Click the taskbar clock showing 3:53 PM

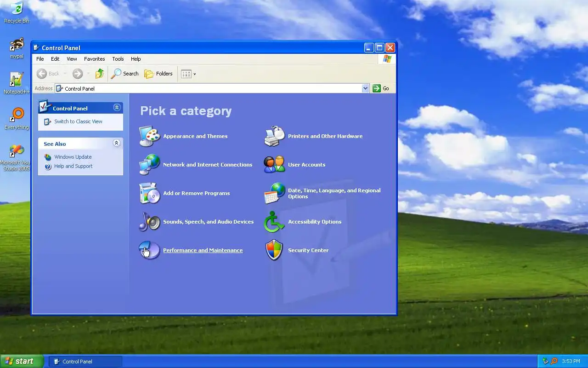pos(571,361)
